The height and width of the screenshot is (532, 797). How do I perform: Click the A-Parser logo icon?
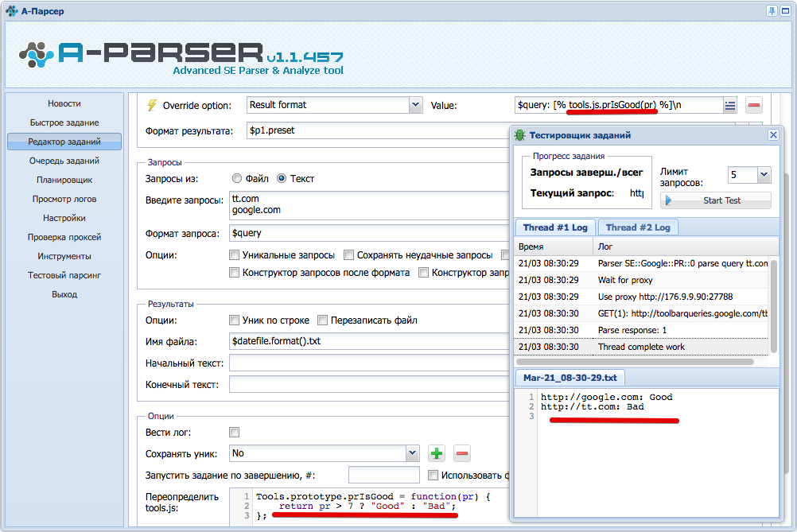(36, 54)
